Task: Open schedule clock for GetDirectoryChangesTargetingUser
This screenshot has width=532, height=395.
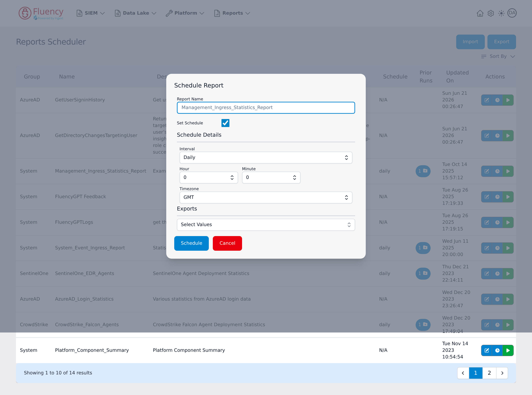Action: (497, 135)
